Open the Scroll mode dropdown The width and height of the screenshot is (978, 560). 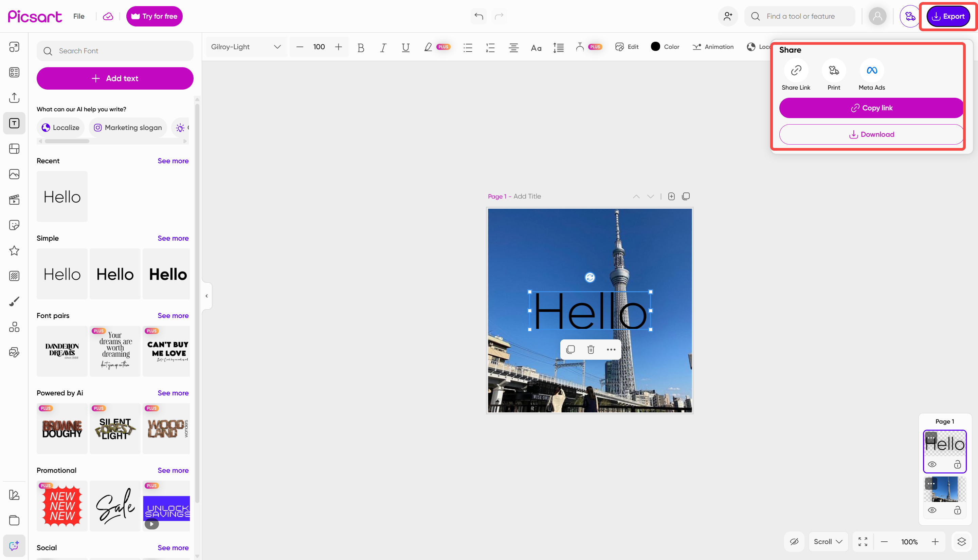[828, 542]
